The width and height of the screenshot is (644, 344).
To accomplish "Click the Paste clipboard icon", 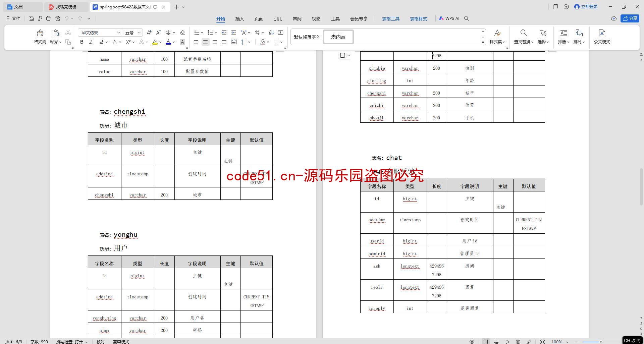I will 56,33.
